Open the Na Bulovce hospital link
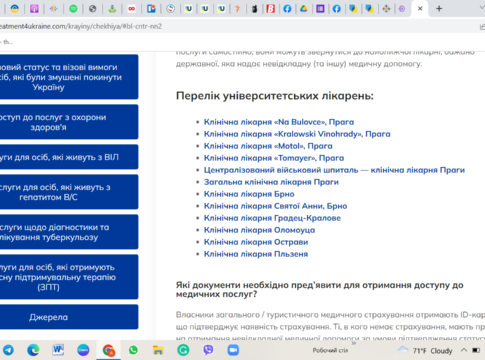This screenshot has height=360, width=485. [279, 122]
